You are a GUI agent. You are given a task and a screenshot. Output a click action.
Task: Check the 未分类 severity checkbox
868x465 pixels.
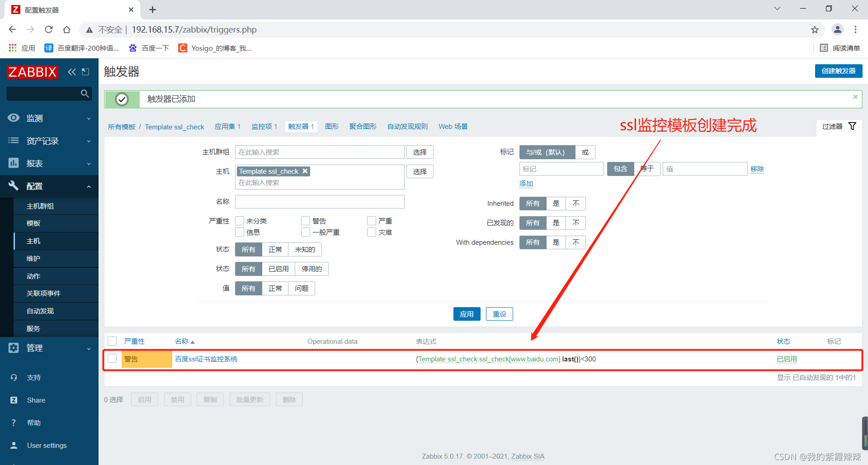click(240, 221)
